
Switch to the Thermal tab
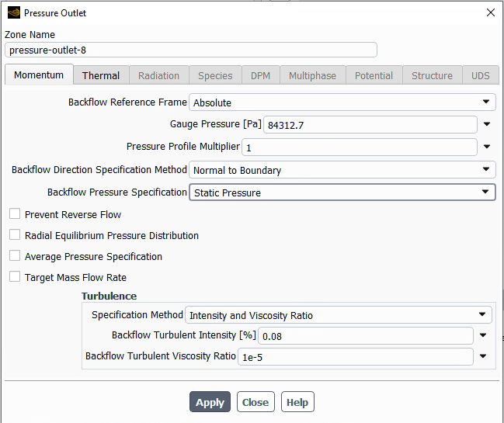(x=101, y=75)
